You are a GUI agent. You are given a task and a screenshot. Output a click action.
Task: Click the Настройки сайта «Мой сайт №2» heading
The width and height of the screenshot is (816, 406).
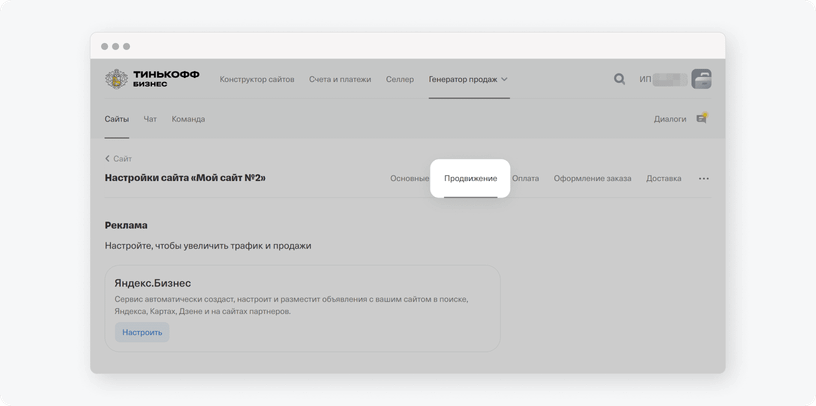pyautogui.click(x=185, y=178)
